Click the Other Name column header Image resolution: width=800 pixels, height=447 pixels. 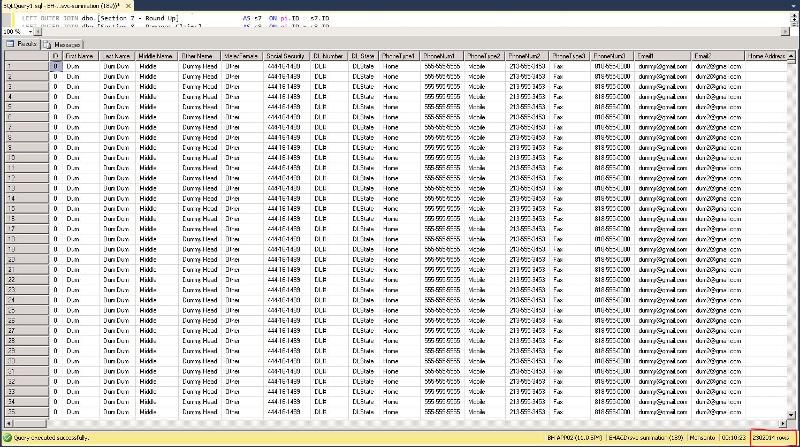200,56
